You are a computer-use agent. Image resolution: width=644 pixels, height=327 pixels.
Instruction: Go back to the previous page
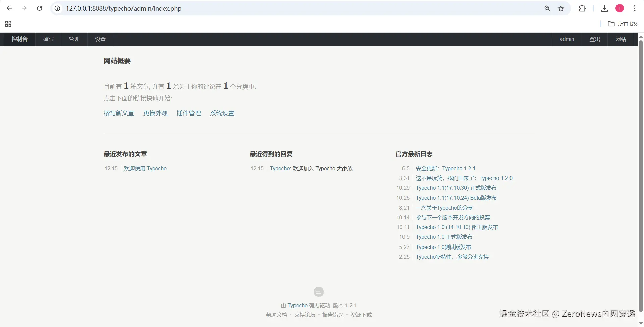9,8
